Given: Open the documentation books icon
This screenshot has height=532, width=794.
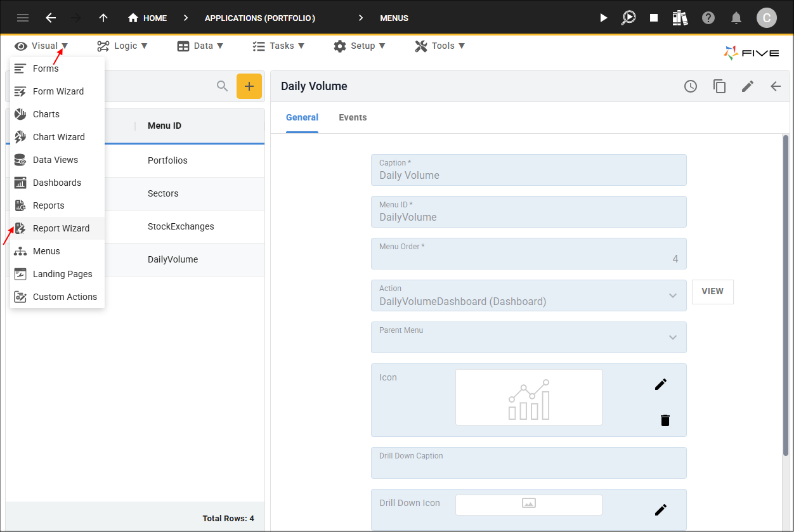Looking at the screenshot, I should click(x=680, y=18).
